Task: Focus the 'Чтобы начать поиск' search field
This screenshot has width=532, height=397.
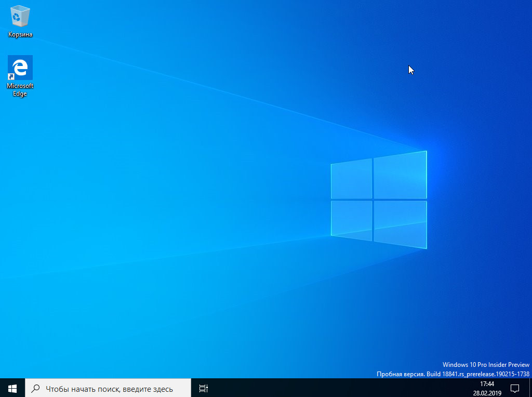Action: [x=108, y=388]
